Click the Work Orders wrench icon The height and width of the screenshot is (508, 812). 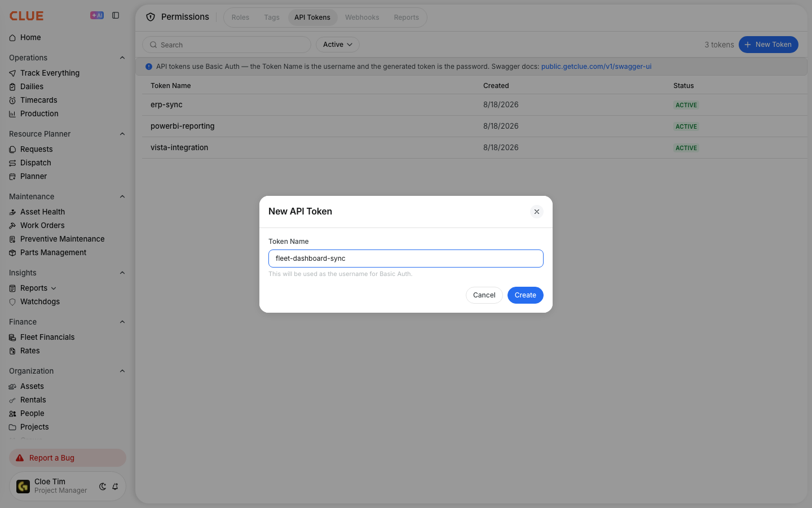(x=12, y=226)
